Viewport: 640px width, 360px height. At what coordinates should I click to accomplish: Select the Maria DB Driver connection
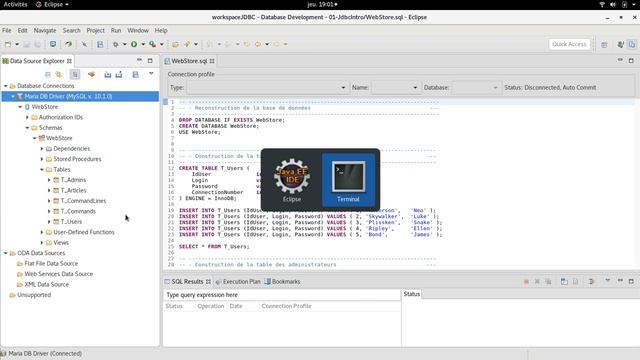(x=80, y=96)
